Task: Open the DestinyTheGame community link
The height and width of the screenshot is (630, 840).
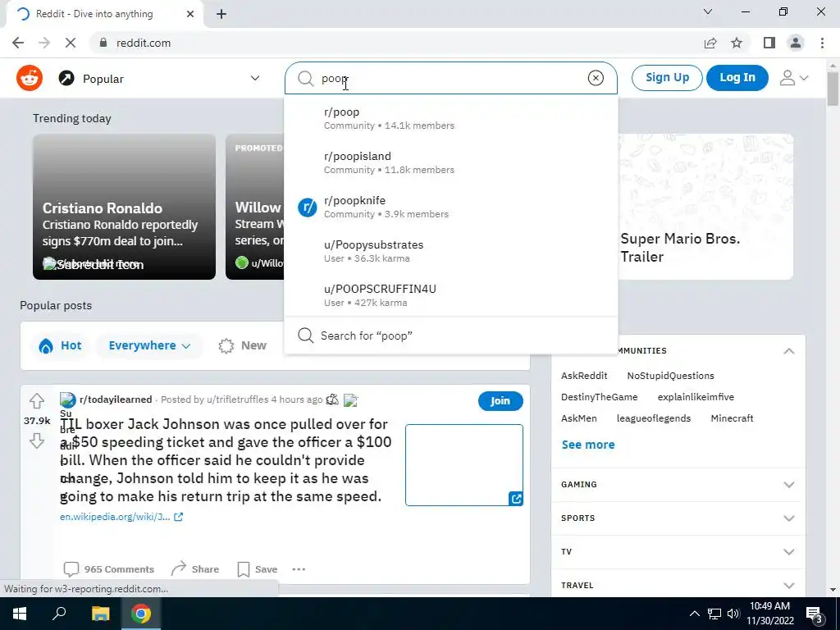Action: click(x=600, y=397)
